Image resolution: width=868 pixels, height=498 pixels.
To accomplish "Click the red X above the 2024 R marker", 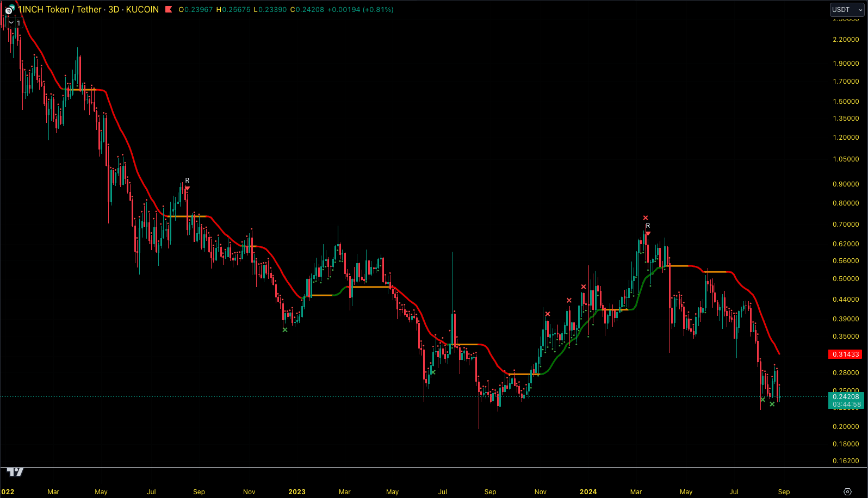I will point(646,217).
